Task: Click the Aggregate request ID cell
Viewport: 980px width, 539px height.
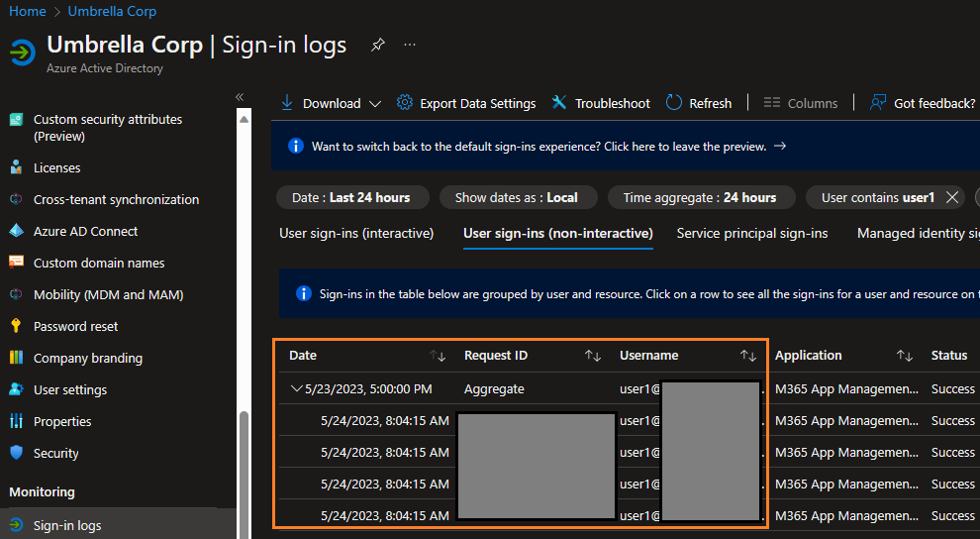Action: (x=494, y=389)
